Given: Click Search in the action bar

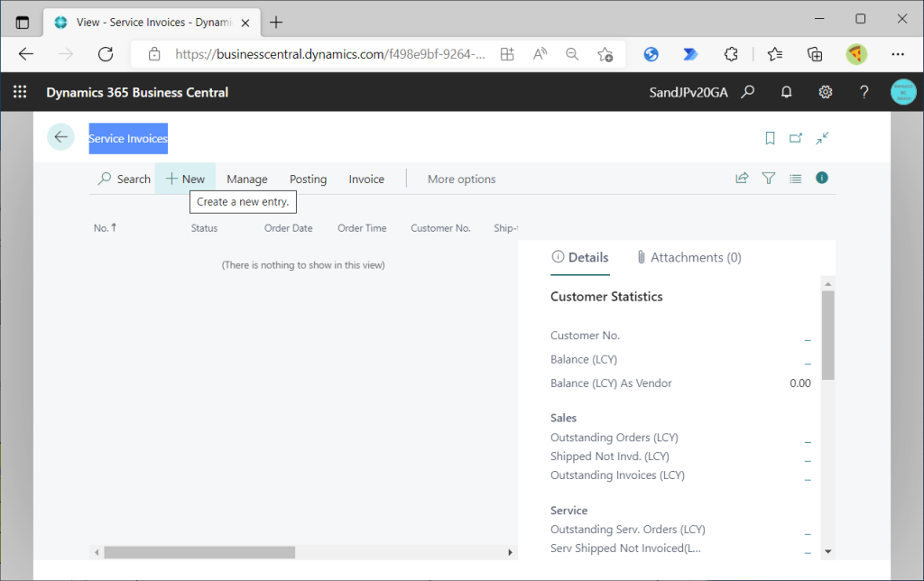Looking at the screenshot, I should pos(125,179).
